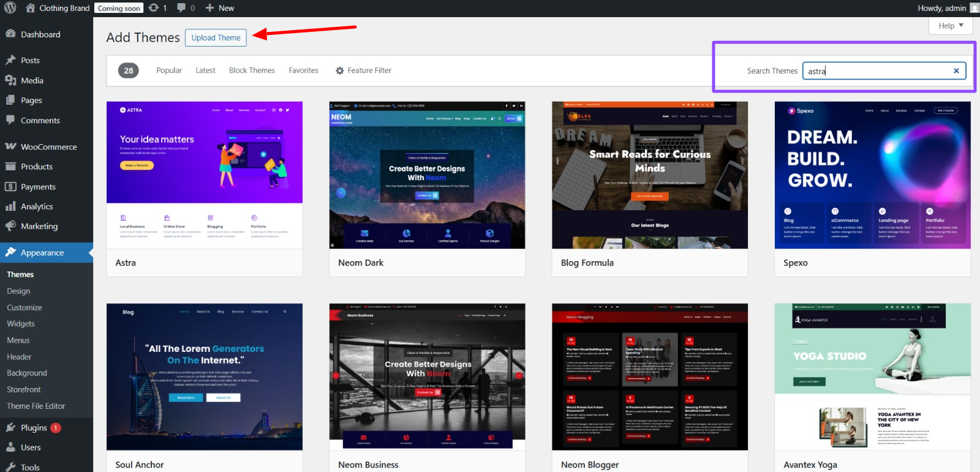980x472 pixels.
Task: Click the home icon beside Clothing Brand
Action: click(x=30, y=8)
